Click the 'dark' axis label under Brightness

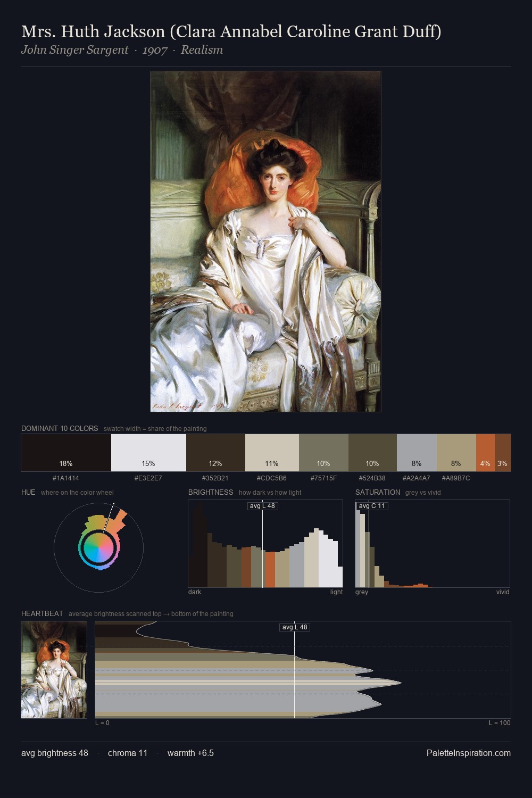pos(195,592)
